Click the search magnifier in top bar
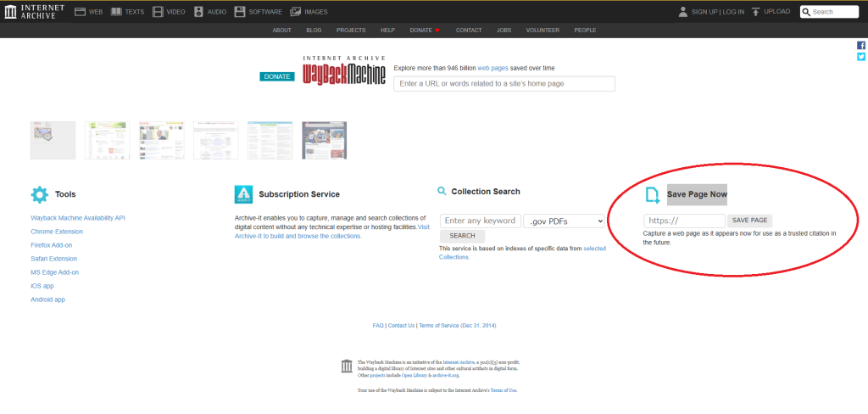 tap(807, 12)
